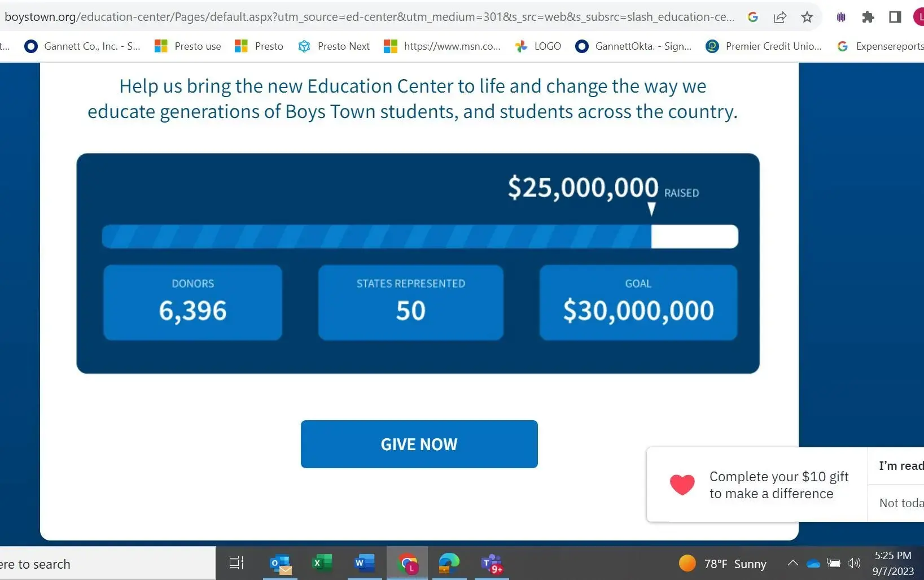The width and height of the screenshot is (924, 580).
Task: Toggle the browser side panel icon
Action: pos(895,17)
